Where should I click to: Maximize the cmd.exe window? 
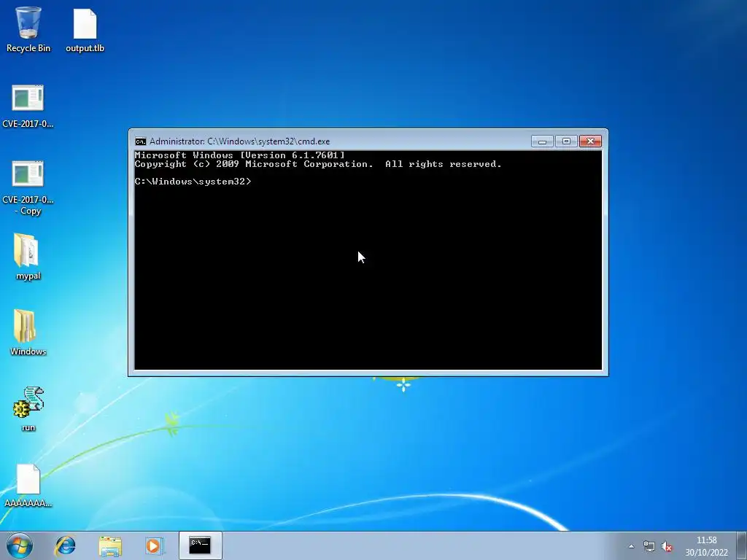tap(566, 141)
